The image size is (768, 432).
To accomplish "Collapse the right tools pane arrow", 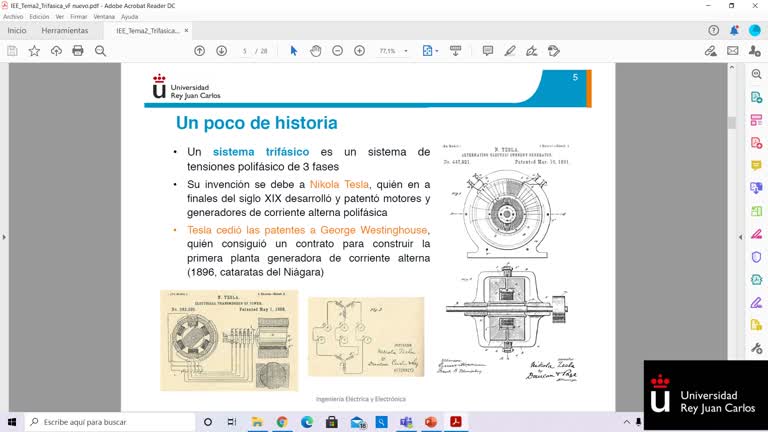I will (741, 237).
